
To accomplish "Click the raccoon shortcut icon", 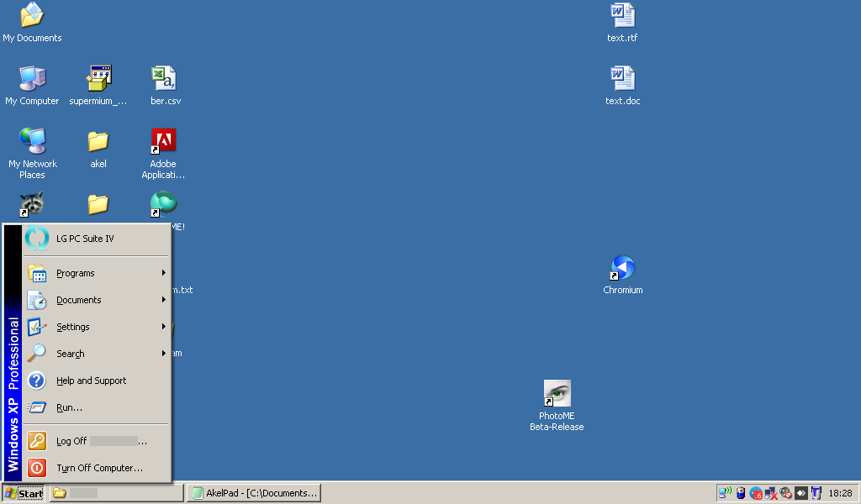I will point(32,204).
